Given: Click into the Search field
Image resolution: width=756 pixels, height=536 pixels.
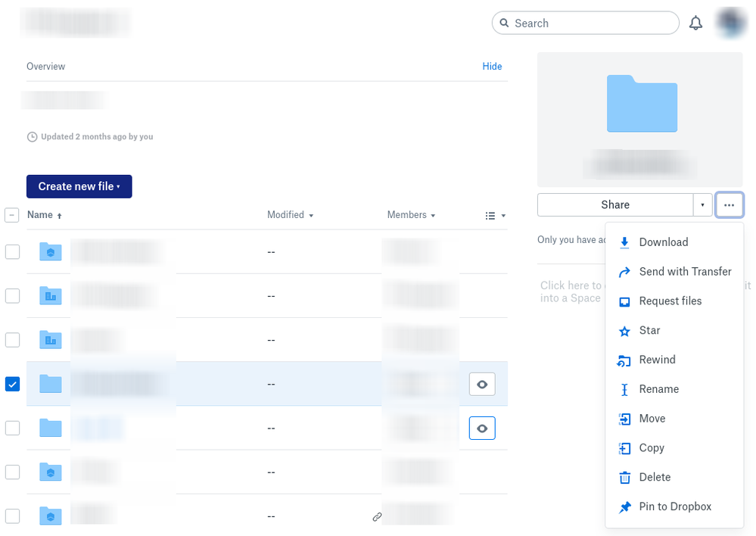Looking at the screenshot, I should pyautogui.click(x=590, y=23).
